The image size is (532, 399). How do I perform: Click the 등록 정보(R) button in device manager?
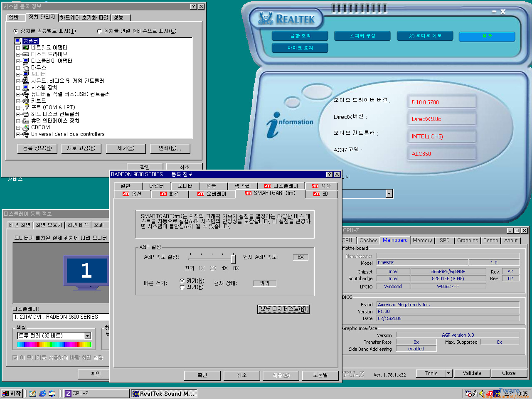tap(37, 148)
